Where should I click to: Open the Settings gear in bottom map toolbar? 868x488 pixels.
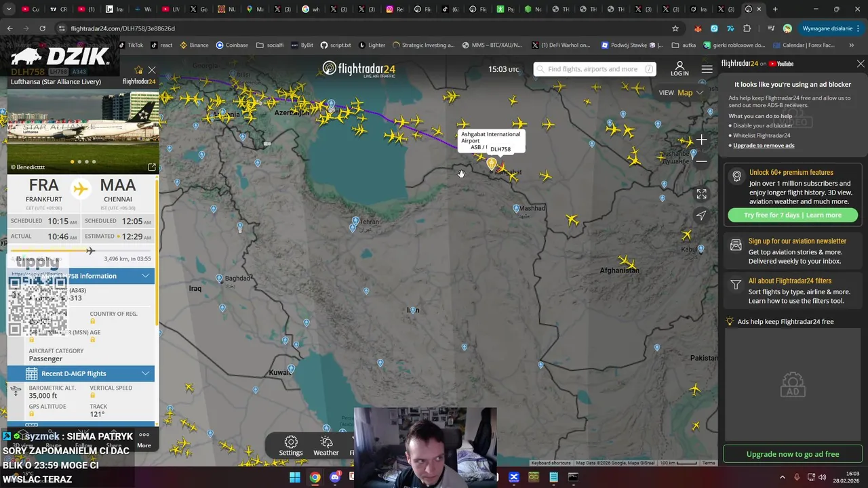pyautogui.click(x=291, y=446)
